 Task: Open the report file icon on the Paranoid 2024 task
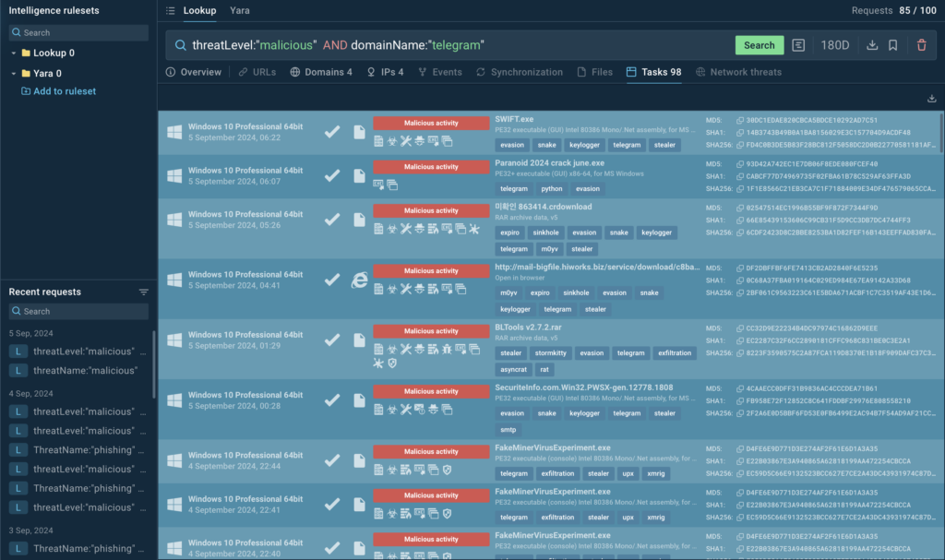360,174
